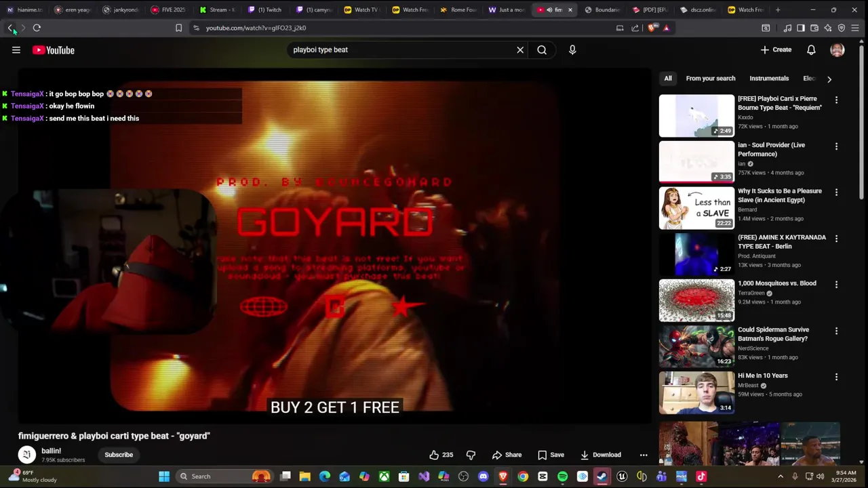This screenshot has width=868, height=488.
Task: Open options for the Requiem type beat video
Action: tap(836, 100)
